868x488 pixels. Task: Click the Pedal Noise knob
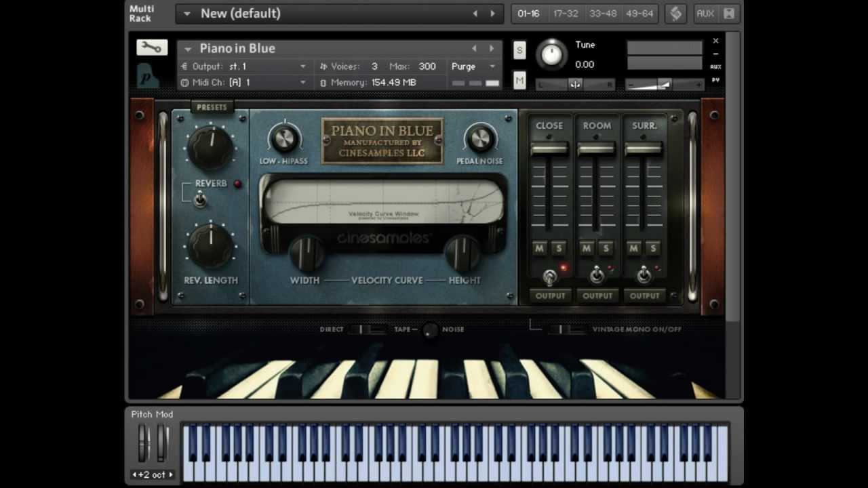pos(479,138)
